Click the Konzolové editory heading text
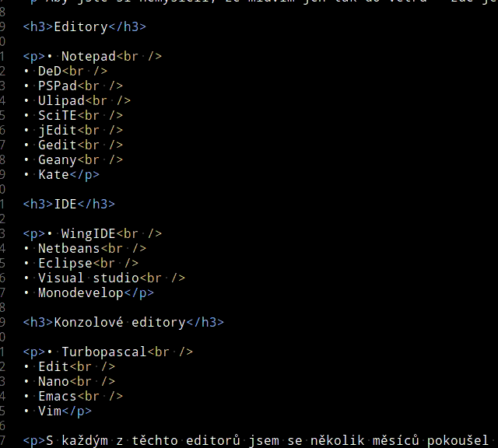This screenshot has width=498, height=448. pyautogui.click(x=120, y=322)
